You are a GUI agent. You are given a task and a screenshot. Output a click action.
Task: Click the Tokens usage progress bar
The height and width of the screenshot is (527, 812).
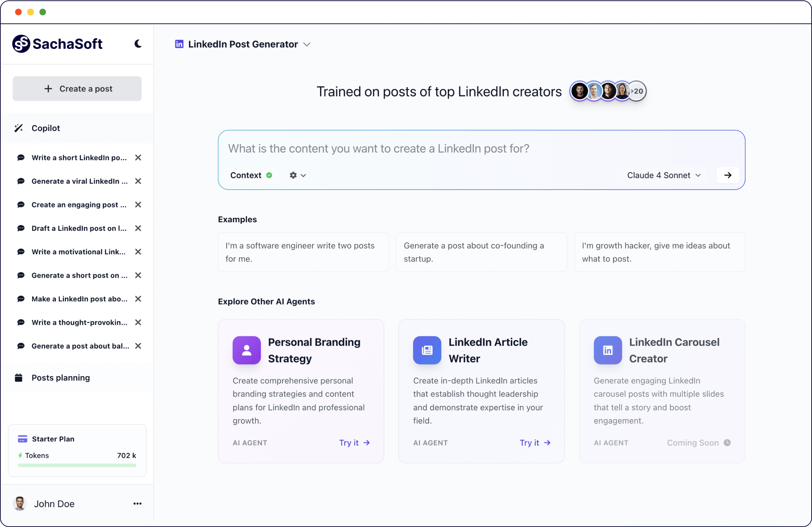tap(77, 465)
